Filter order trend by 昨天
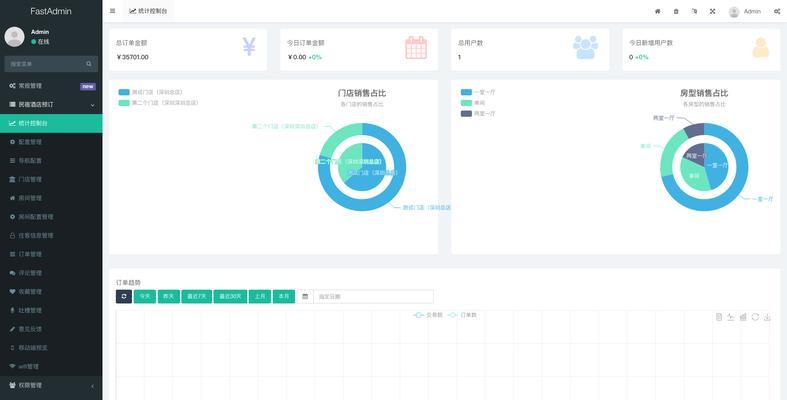787x400 pixels. pyautogui.click(x=169, y=297)
